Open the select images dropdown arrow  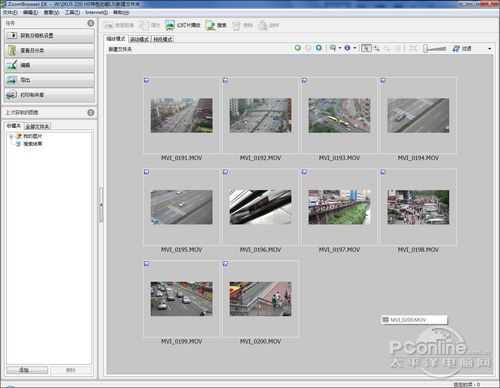click(340, 48)
